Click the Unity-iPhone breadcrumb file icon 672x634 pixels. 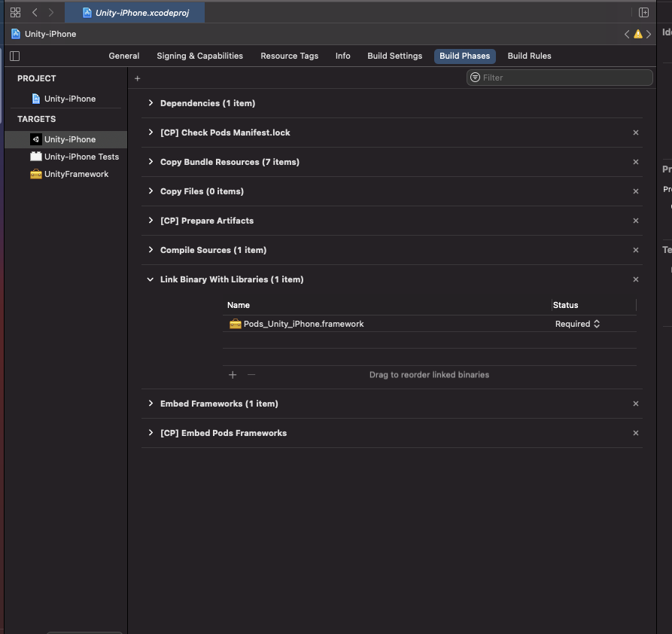coord(16,34)
